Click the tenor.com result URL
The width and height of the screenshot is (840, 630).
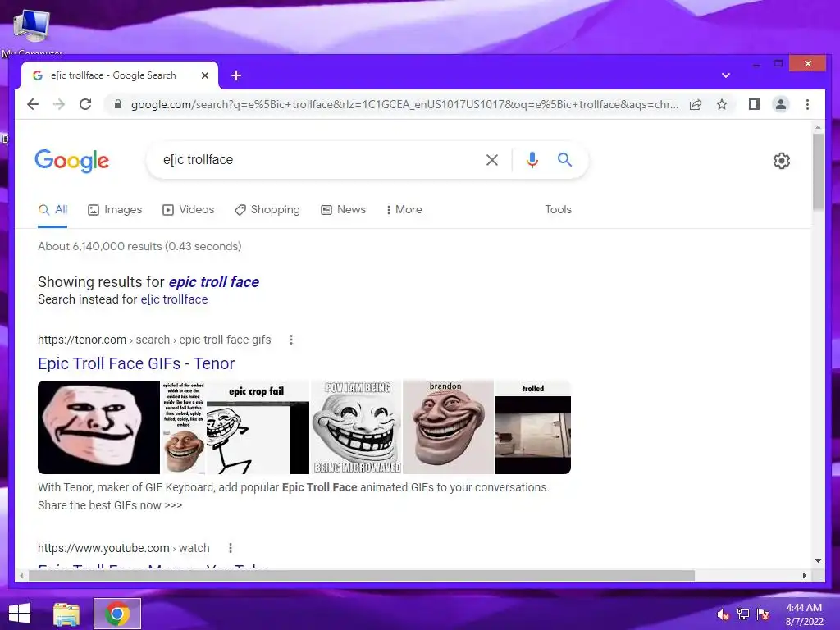pyautogui.click(x=154, y=340)
